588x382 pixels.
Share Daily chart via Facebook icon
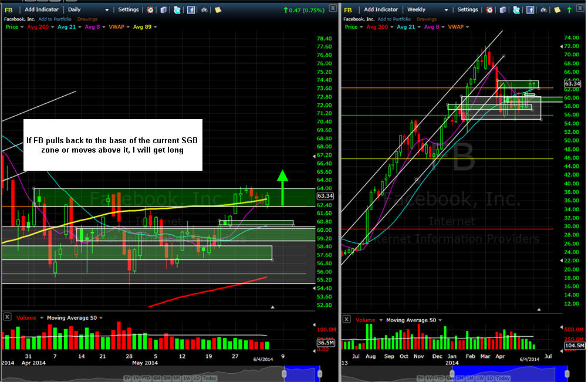pyautogui.click(x=191, y=10)
